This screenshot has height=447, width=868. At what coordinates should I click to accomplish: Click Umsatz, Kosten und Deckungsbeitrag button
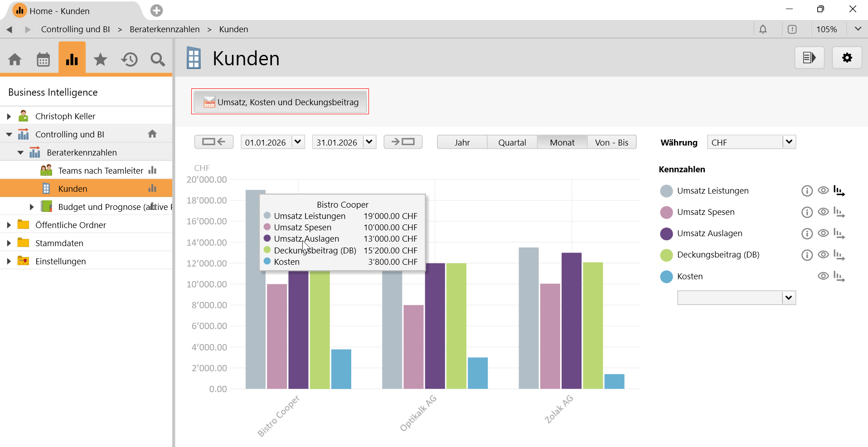[x=280, y=102]
